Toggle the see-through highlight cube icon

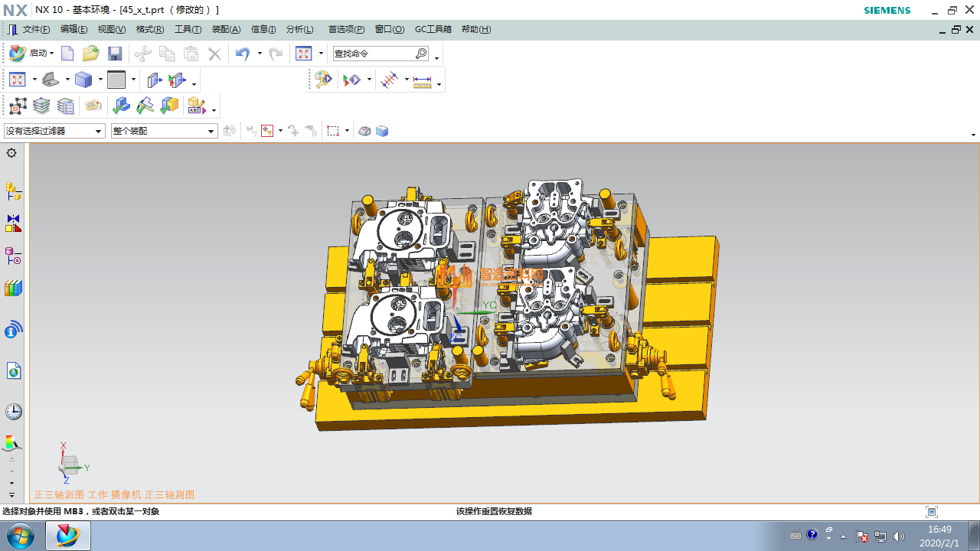coord(382,131)
